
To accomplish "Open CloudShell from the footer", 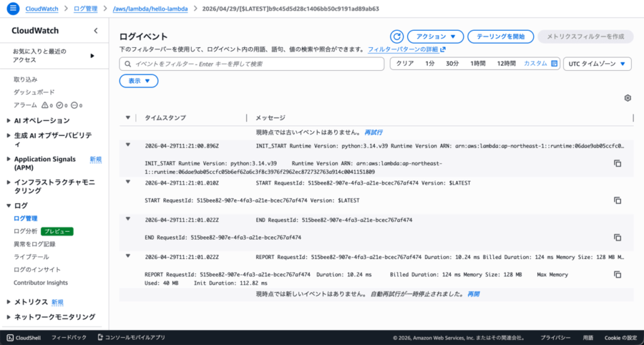I will coord(24,337).
